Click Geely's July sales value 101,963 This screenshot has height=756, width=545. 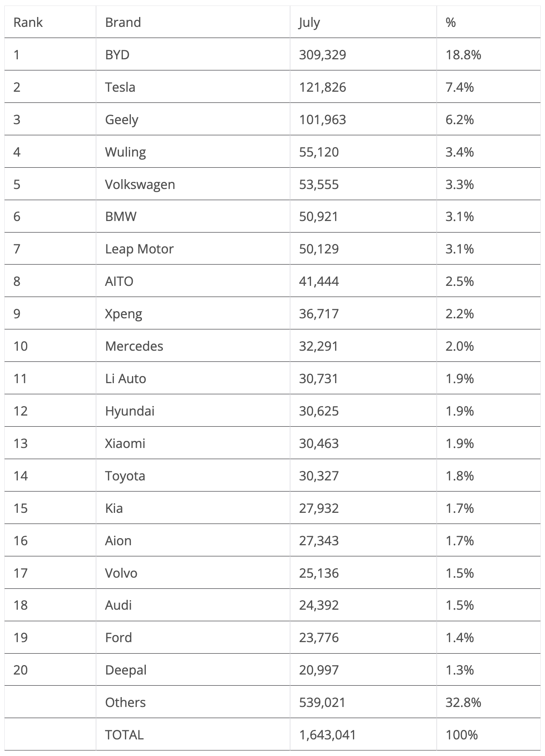[x=322, y=119]
